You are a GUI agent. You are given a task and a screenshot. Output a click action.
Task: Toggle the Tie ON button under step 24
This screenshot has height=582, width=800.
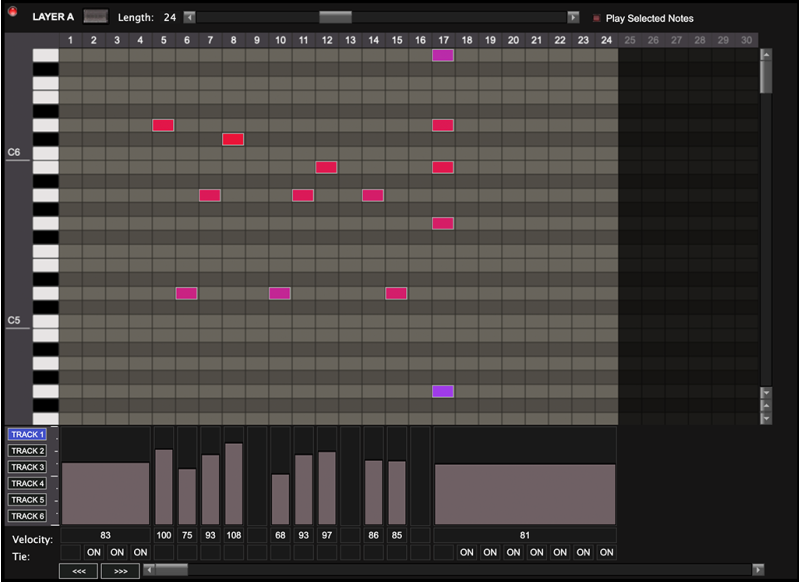point(606,553)
